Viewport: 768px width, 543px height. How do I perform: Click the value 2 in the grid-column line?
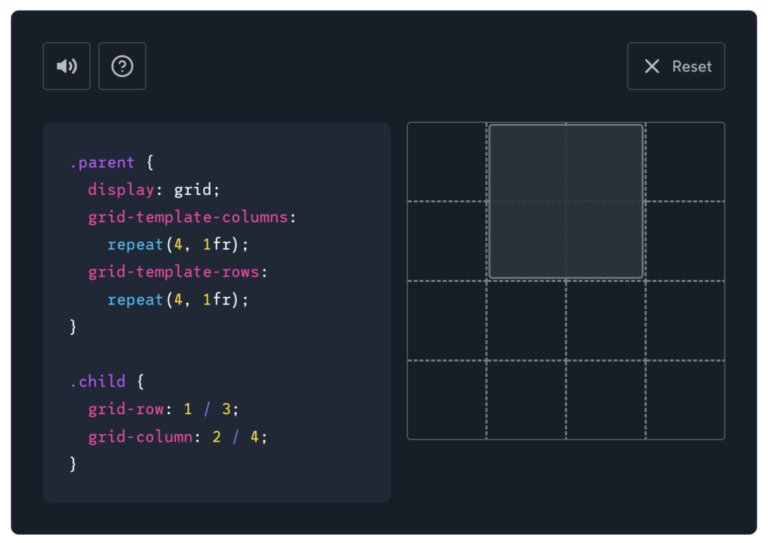pyautogui.click(x=216, y=436)
